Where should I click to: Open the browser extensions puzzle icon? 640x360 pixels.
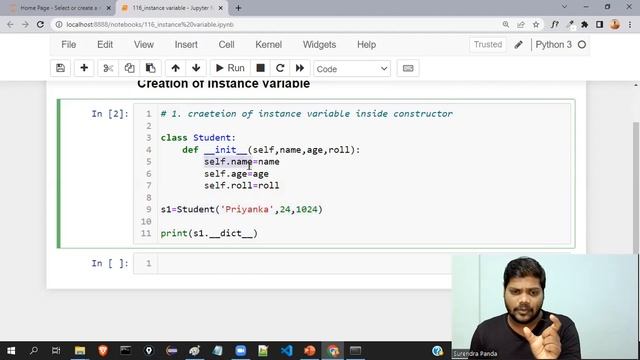[584, 24]
